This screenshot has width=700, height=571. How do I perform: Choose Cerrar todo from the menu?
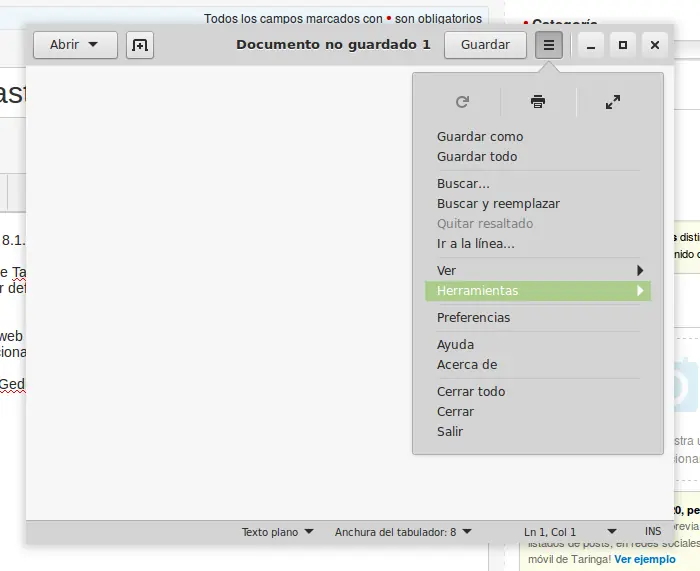click(538, 392)
